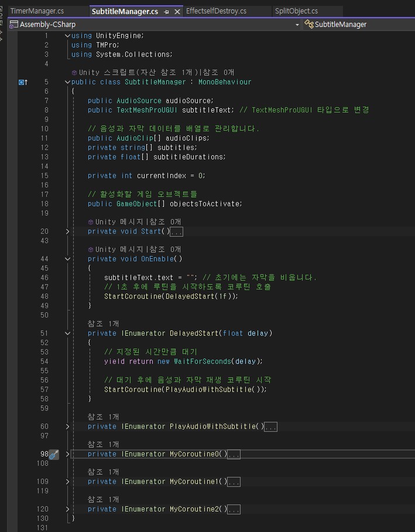Expand the PlayAudioWithSubtitle() method
415x532 pixels.
pos(67,427)
